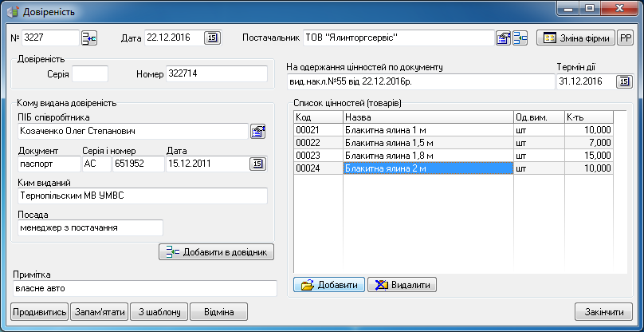644x332 pixels.
Task: Click the Серія input field under Довіреність
Action: pyautogui.click(x=89, y=74)
